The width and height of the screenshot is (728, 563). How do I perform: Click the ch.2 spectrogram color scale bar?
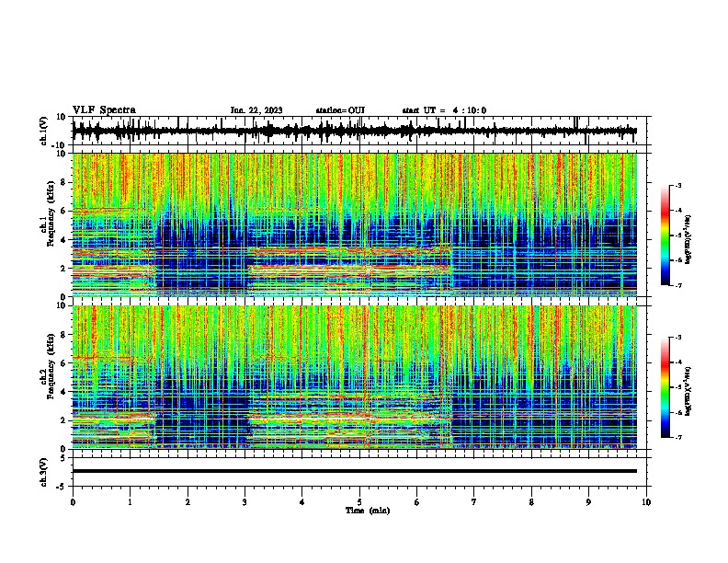pyautogui.click(x=665, y=387)
